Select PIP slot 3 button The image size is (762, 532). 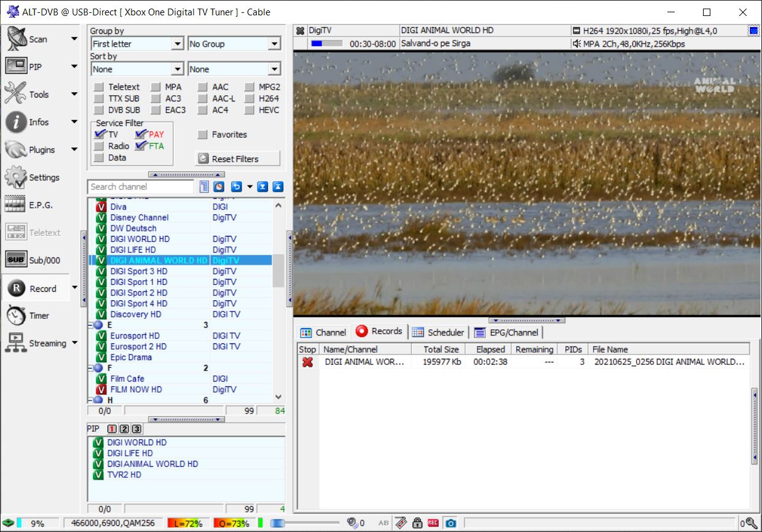point(136,429)
